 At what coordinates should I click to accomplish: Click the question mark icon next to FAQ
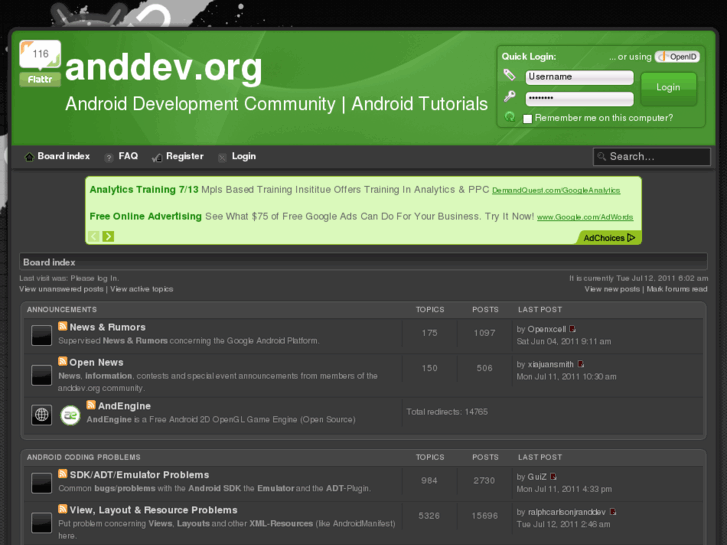108,158
